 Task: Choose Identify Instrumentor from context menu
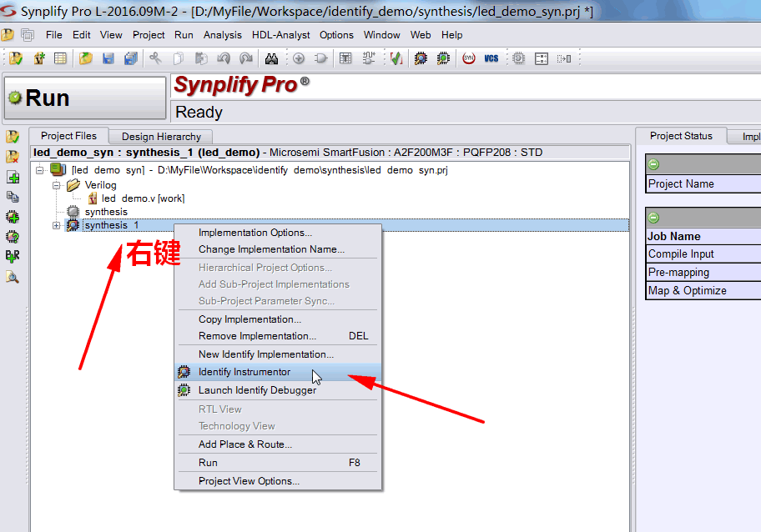click(x=278, y=372)
